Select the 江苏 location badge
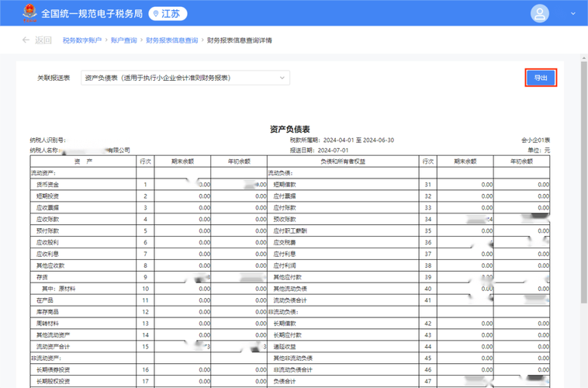The image size is (588, 388). [168, 14]
